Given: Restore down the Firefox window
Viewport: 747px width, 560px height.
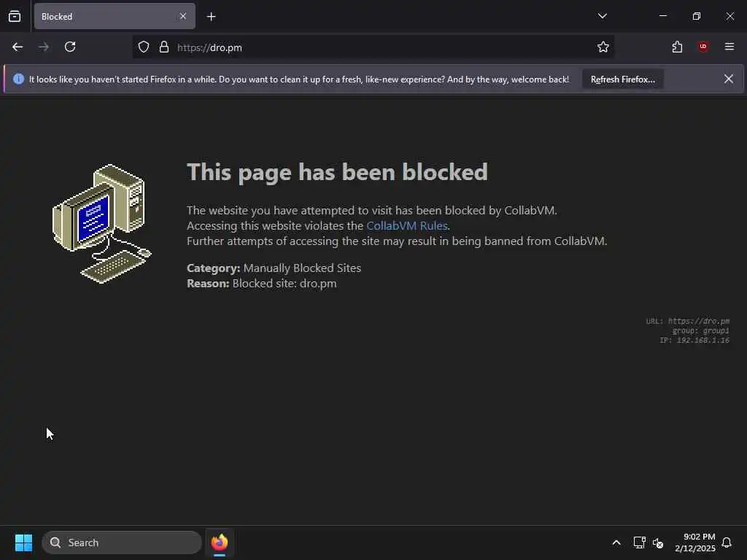Looking at the screenshot, I should (697, 16).
